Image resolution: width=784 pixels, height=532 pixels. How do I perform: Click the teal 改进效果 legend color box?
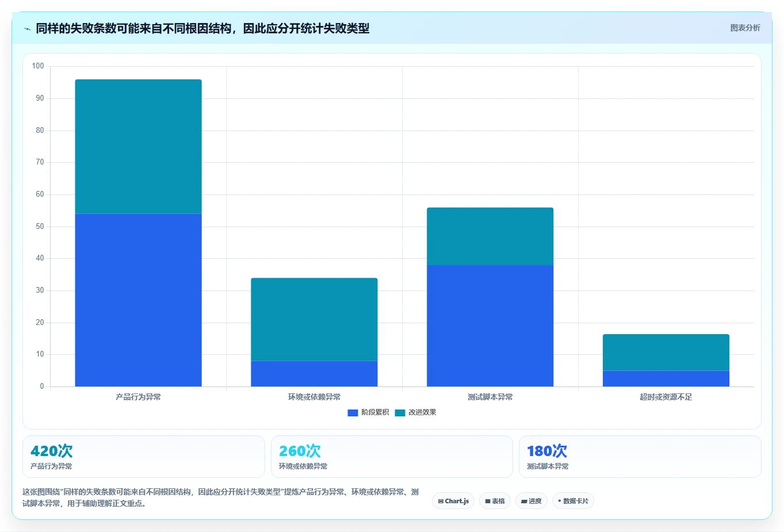(x=400, y=413)
